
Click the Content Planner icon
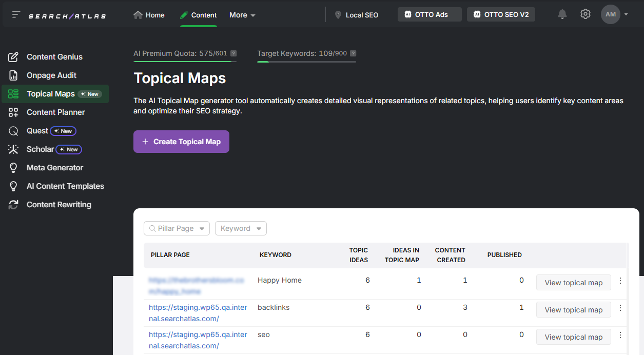13,112
